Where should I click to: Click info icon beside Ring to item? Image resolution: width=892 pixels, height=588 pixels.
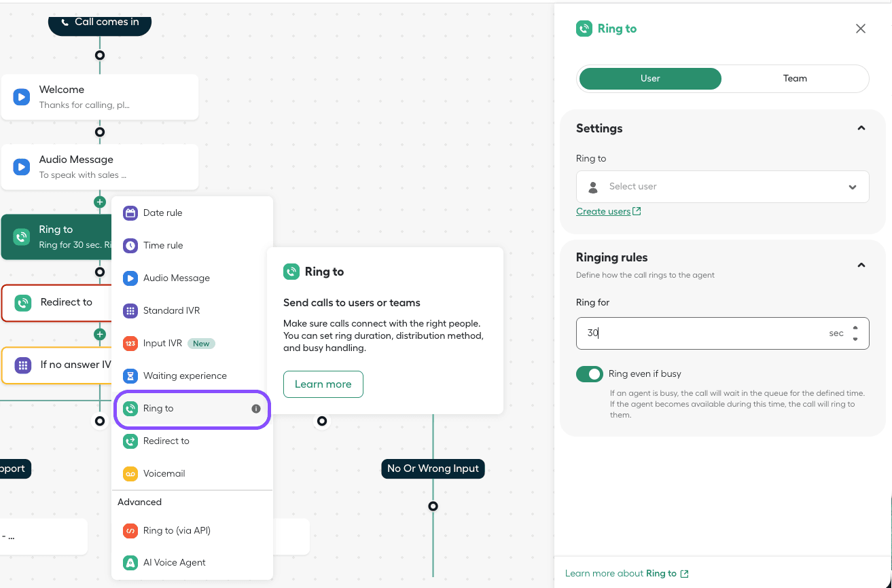[x=256, y=409]
